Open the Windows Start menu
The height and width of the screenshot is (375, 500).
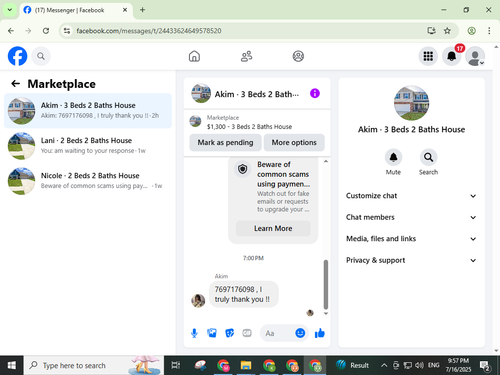point(12,365)
